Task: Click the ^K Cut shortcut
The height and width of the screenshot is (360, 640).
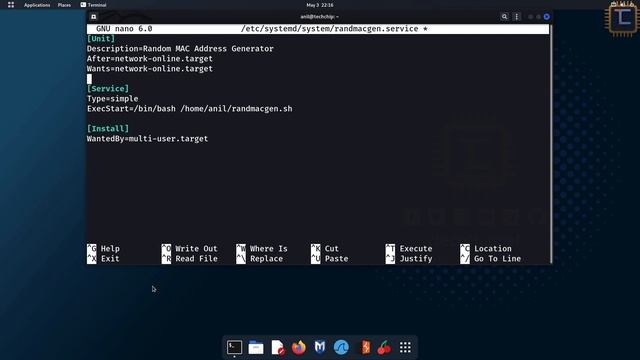Action: 325,249
